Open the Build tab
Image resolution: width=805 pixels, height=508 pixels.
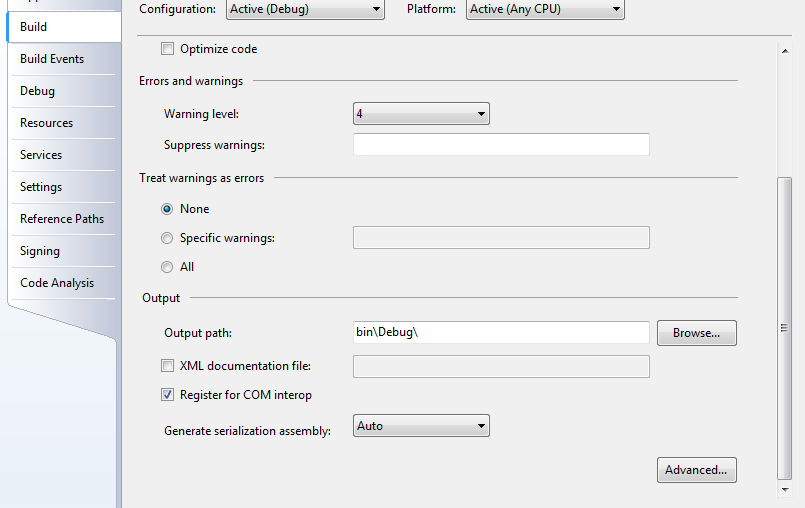pos(65,27)
